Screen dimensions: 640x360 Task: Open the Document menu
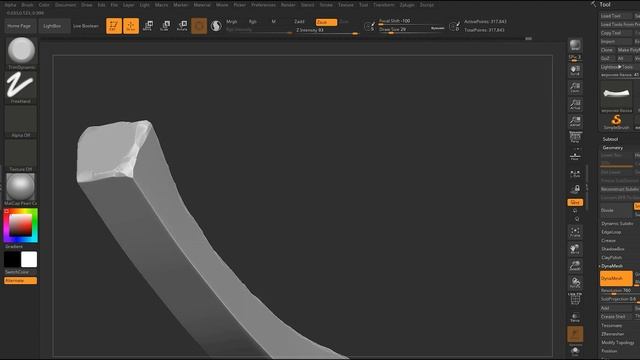click(x=65, y=5)
